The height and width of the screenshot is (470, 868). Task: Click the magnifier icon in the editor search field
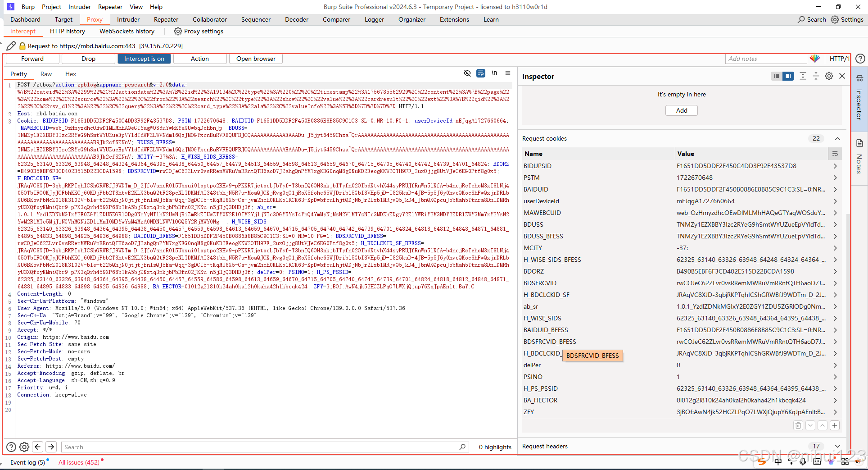pos(462,447)
